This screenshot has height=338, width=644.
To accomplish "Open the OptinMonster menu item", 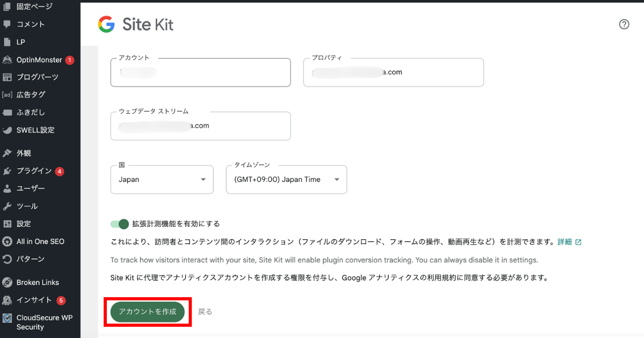I will [39, 60].
